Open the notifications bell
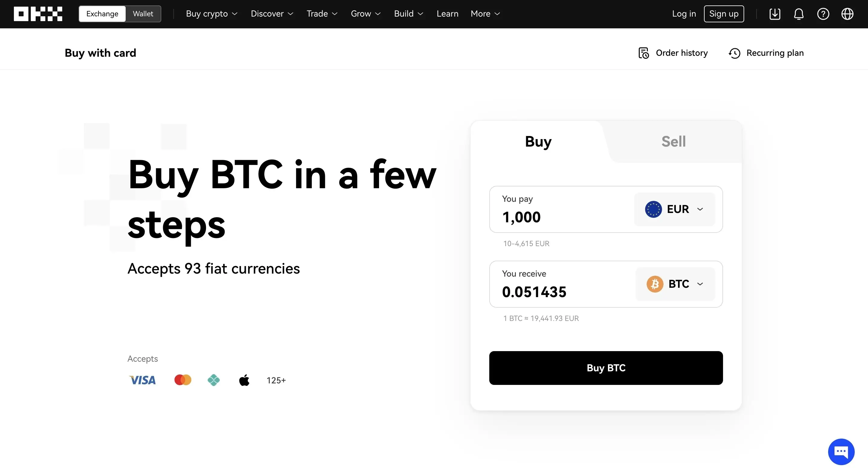This screenshot has height=476, width=868. tap(799, 14)
